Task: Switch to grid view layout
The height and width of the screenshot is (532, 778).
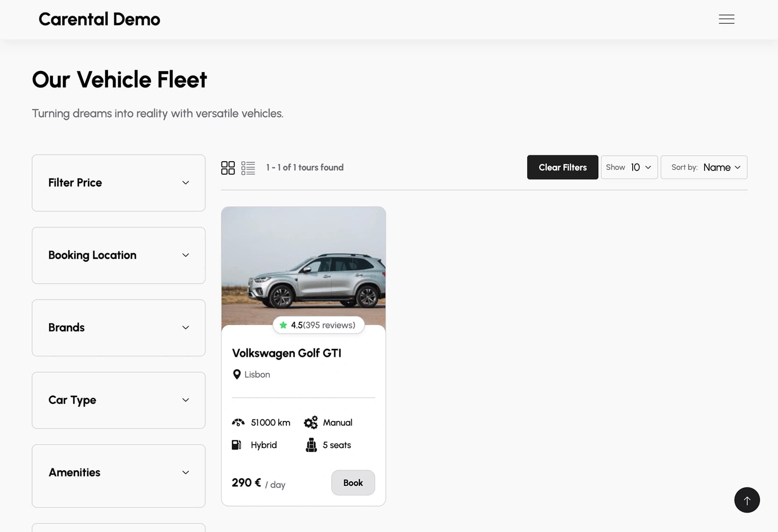Action: pyautogui.click(x=228, y=167)
